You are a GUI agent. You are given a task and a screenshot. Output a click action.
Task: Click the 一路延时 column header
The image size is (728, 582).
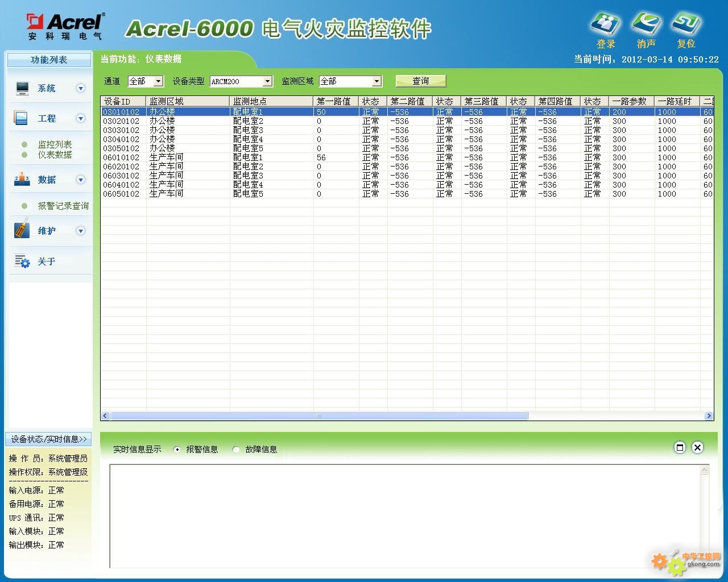(677, 101)
